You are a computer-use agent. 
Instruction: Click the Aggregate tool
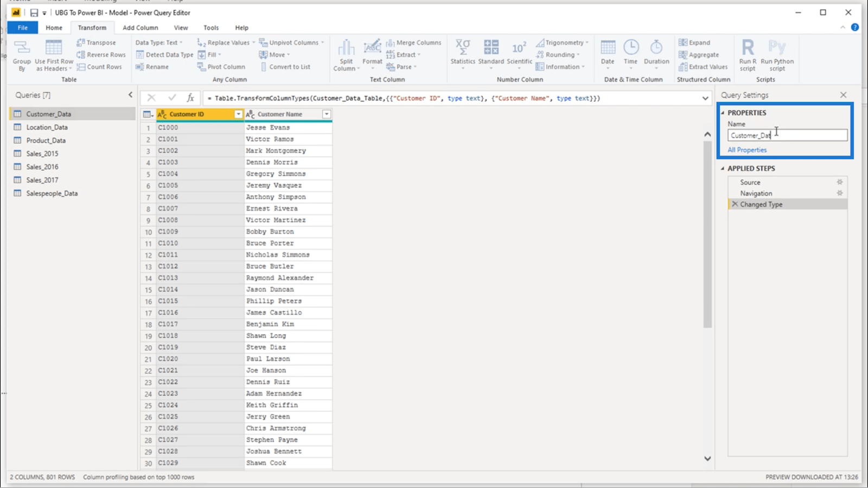click(x=698, y=55)
